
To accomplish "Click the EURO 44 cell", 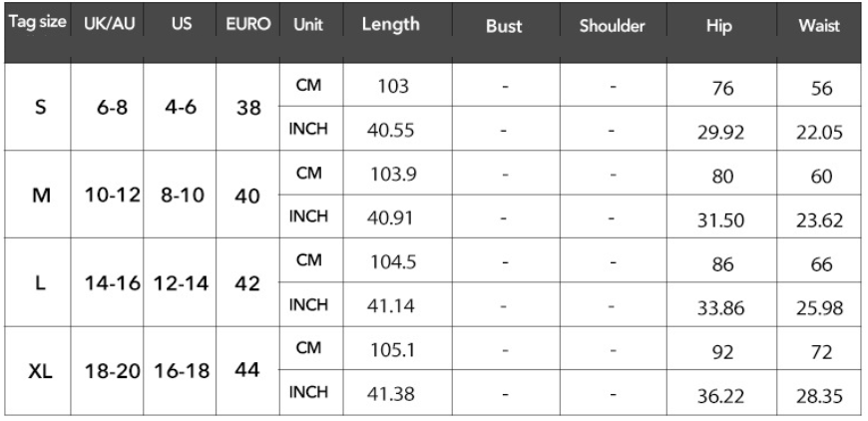I will [246, 370].
